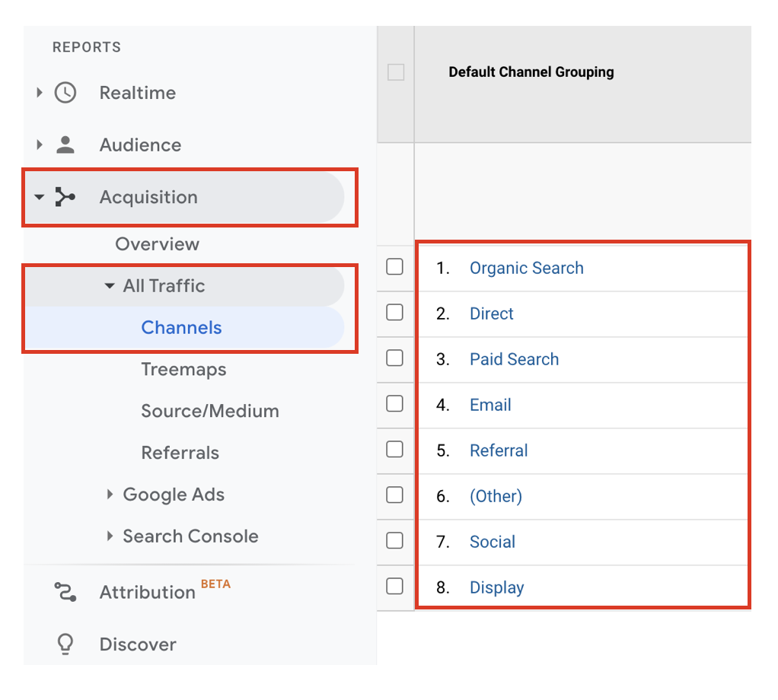Check the Email row checkbox
Image resolution: width=778 pixels, height=700 pixels.
[x=394, y=403]
